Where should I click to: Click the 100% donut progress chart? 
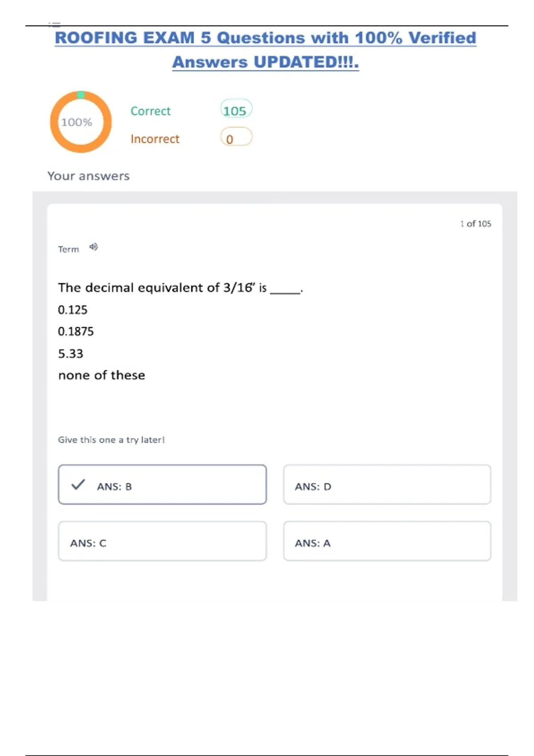(x=81, y=122)
